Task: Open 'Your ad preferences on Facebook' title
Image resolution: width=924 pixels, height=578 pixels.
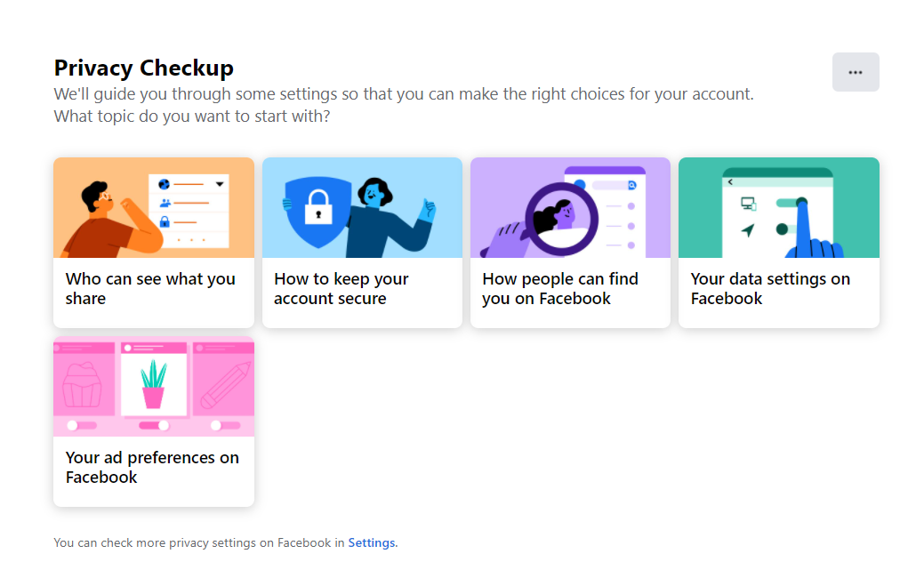Action: (152, 468)
